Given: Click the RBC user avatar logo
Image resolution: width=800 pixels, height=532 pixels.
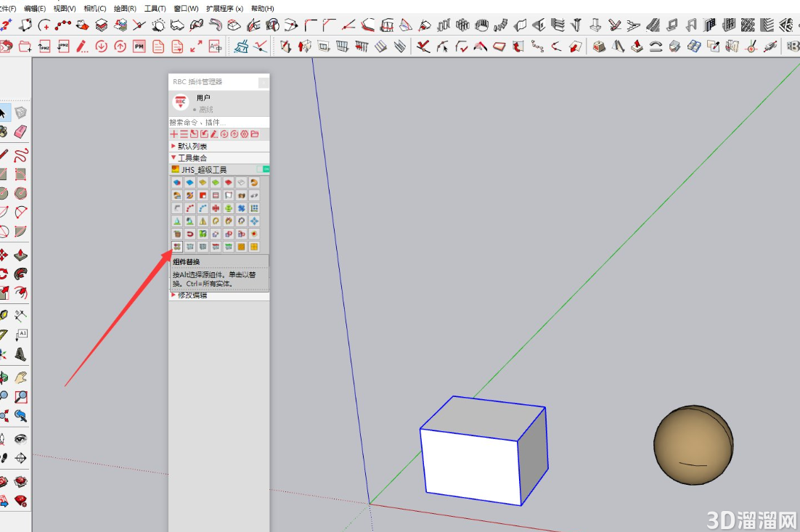Looking at the screenshot, I should click(181, 102).
